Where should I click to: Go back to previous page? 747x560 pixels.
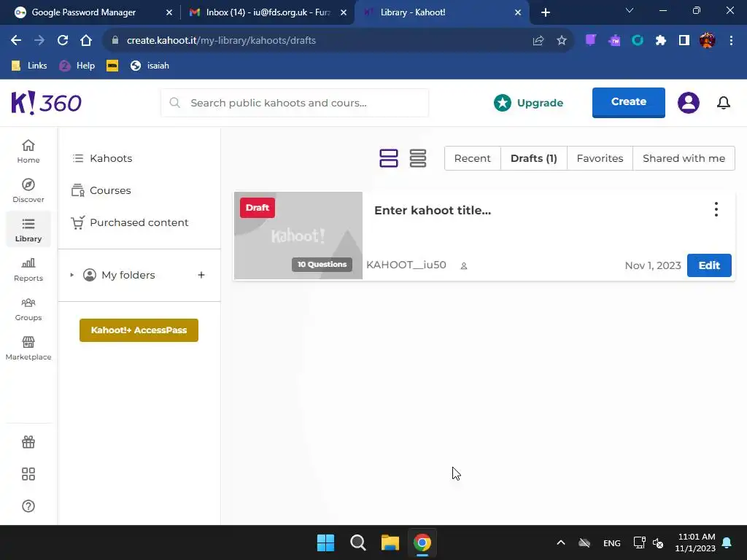pos(16,41)
